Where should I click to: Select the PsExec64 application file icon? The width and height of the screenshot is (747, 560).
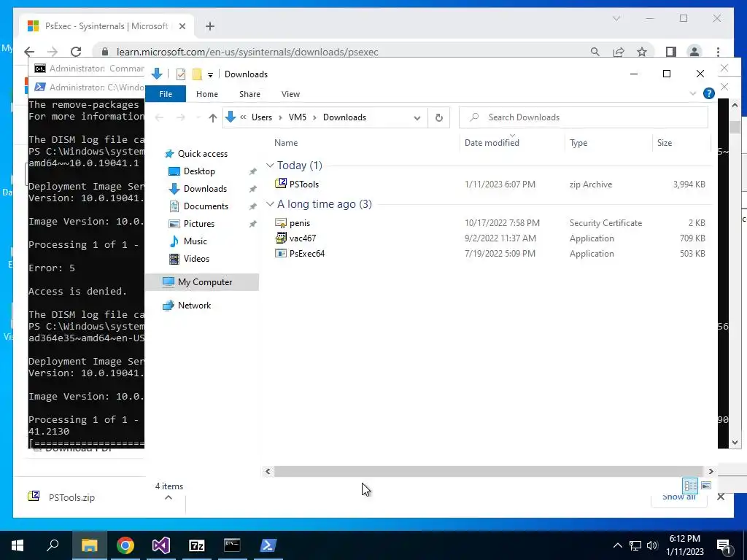coord(281,253)
